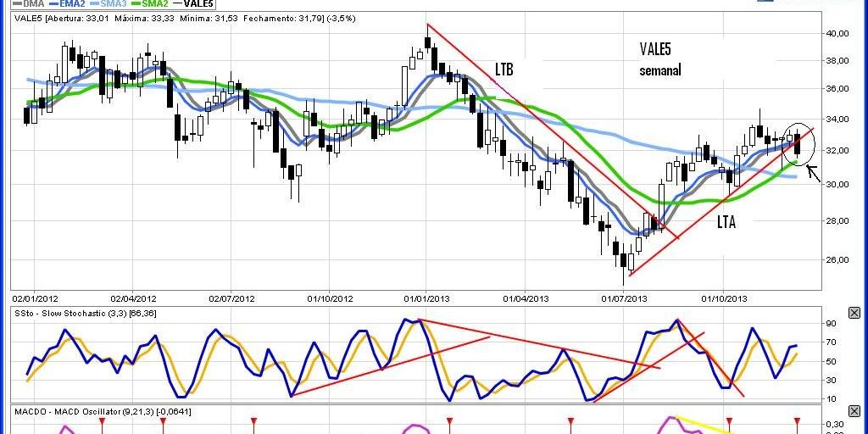The height and width of the screenshot is (434, 868).
Task: Select the EMA2 legend entry
Action: click(x=67, y=3)
